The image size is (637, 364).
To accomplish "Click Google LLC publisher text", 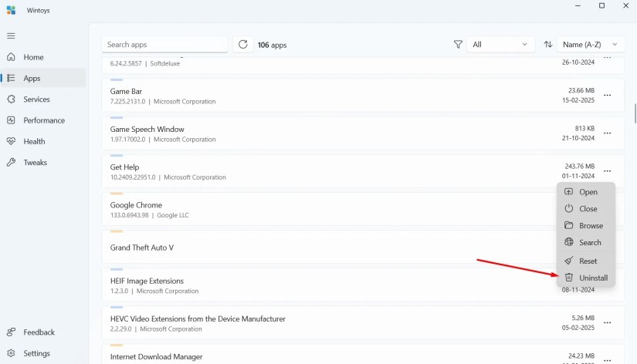I will click(x=173, y=215).
